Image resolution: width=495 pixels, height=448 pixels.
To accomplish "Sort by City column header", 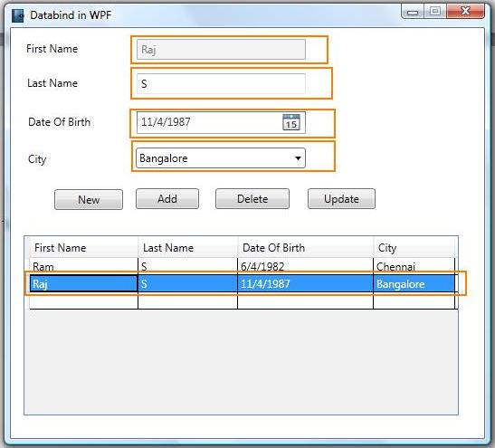I will [414, 248].
